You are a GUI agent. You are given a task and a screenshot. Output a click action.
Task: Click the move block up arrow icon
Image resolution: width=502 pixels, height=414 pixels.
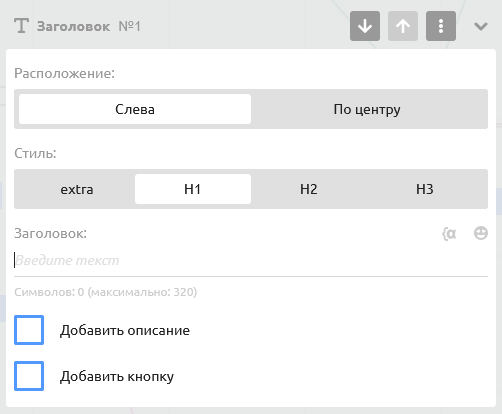point(403,26)
